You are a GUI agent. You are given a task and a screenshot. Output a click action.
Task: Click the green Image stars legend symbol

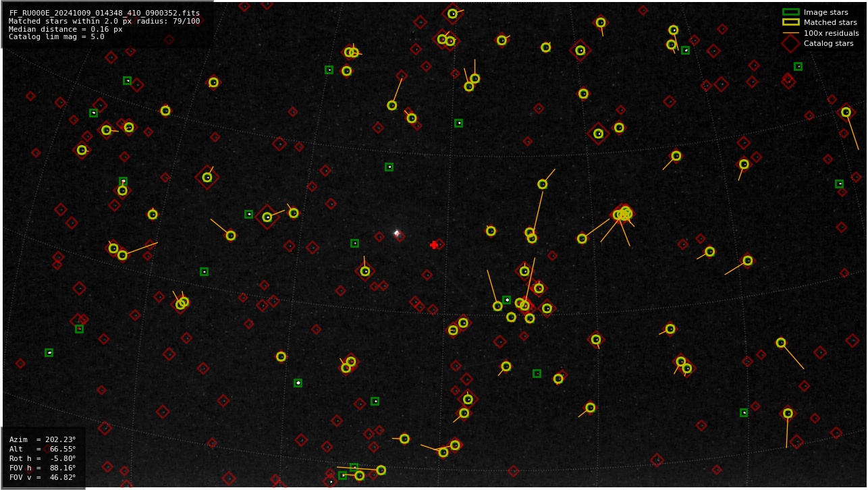click(790, 12)
